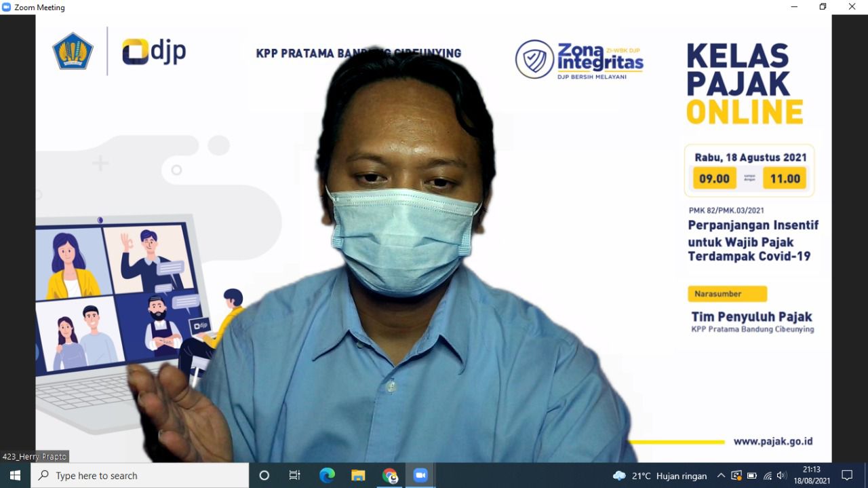Open the clock showing 21:13

811,476
